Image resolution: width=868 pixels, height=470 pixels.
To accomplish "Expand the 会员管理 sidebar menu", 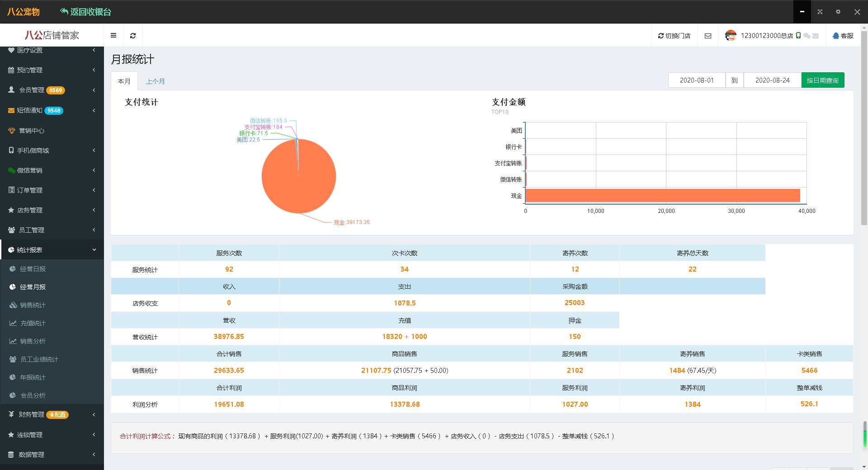I will [32, 90].
